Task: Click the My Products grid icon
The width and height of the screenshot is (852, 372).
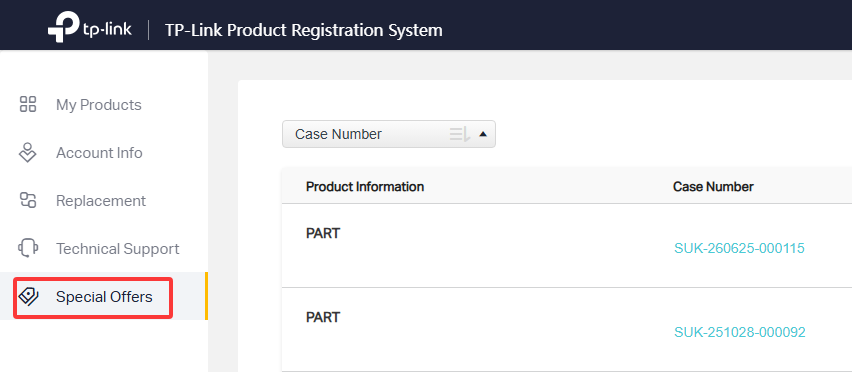Action: coord(28,104)
